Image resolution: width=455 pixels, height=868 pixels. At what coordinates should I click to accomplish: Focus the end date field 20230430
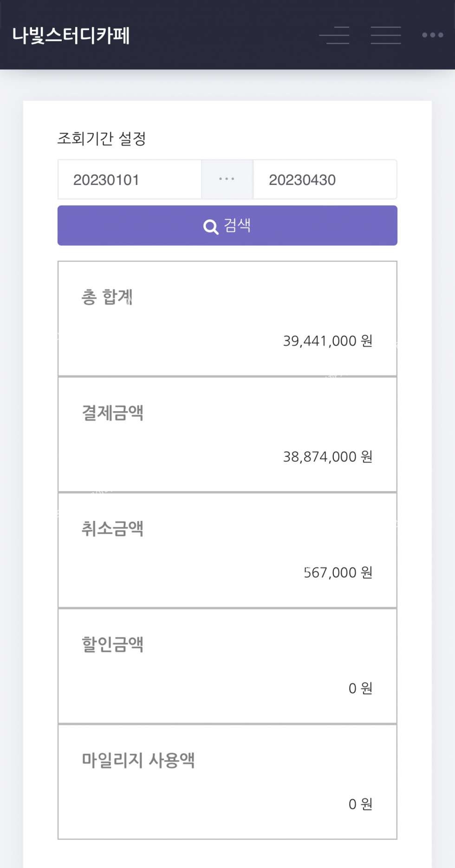[325, 180]
